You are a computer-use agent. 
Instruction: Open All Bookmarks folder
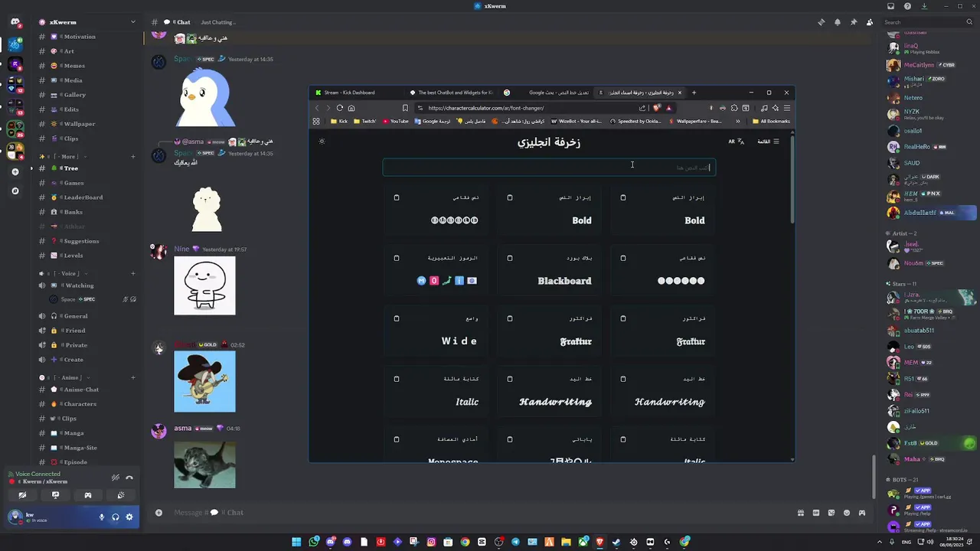pos(771,121)
